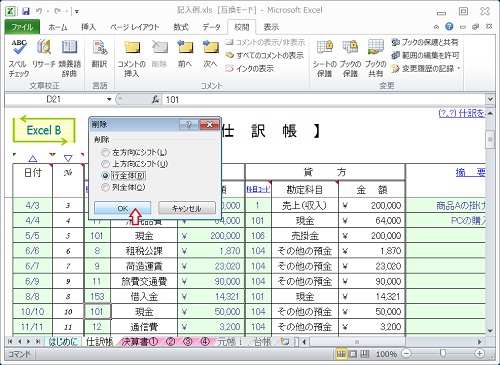This screenshot has height=365, width=500.
Task: Insert a comment with コメントの挿入
Action: (132, 58)
